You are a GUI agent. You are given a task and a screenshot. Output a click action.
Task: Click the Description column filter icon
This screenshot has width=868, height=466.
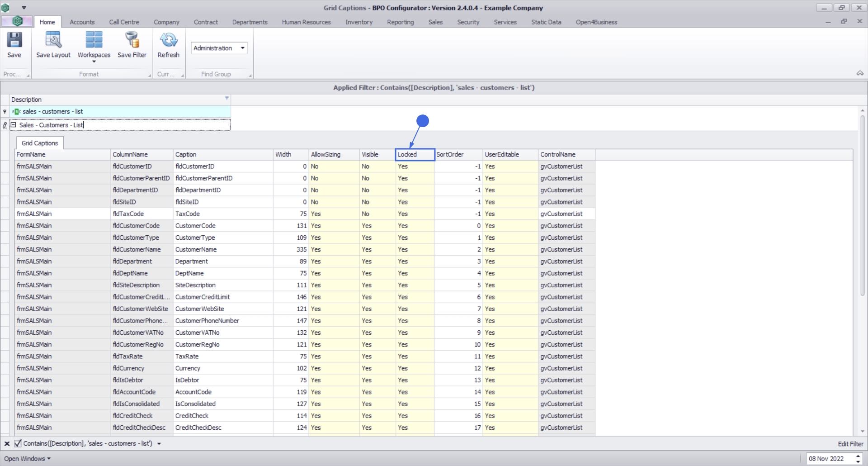227,98
